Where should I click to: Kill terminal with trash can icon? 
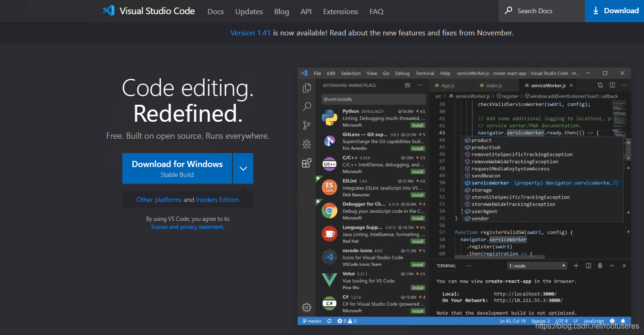[x=600, y=266]
